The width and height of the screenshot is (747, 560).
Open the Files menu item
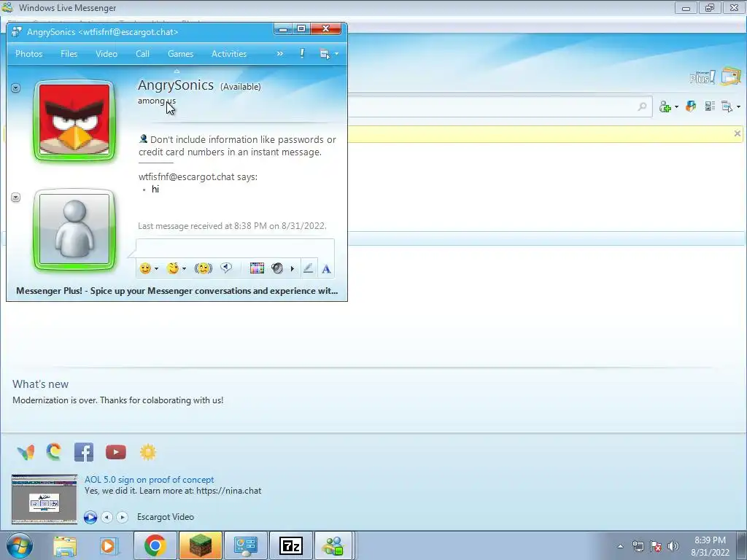(69, 54)
